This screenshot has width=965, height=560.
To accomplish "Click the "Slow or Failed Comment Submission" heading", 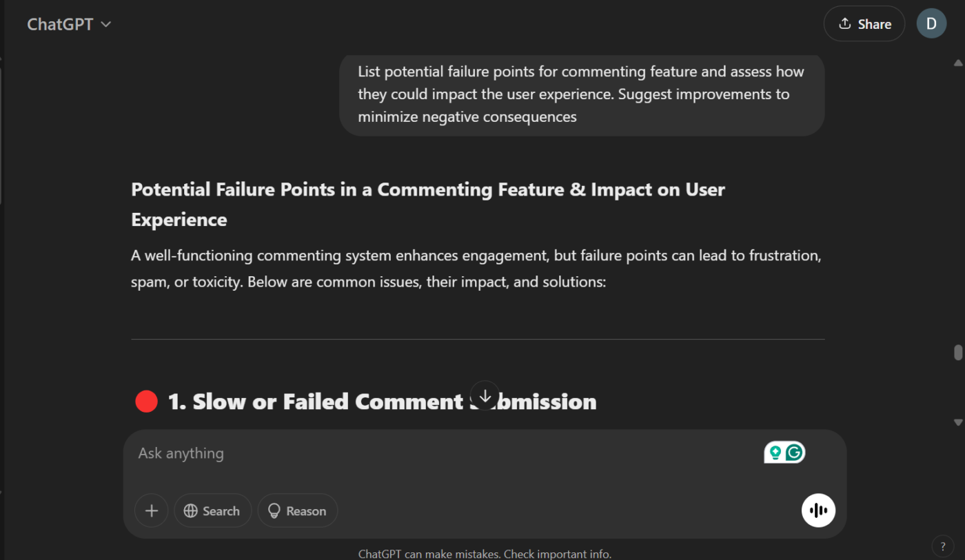I will [382, 402].
